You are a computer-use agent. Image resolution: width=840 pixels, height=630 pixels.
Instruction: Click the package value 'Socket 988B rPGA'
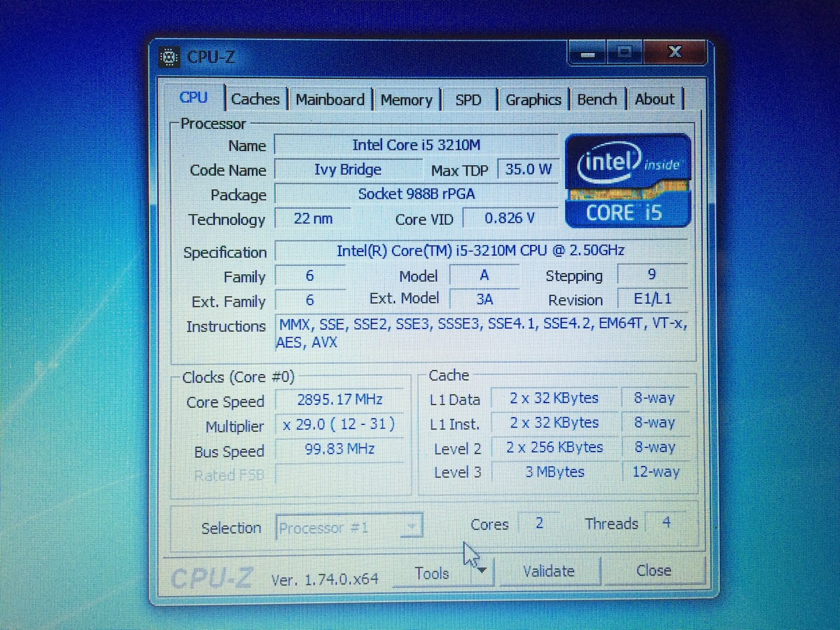(416, 194)
